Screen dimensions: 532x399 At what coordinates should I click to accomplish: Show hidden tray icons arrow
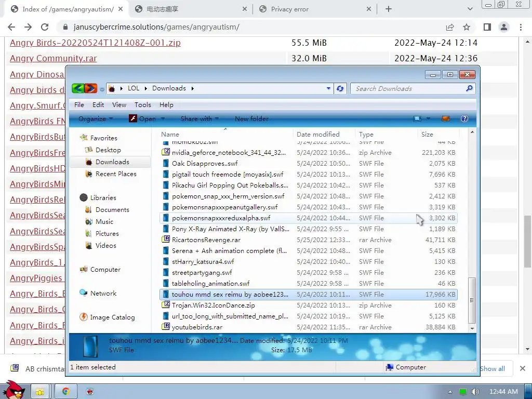coord(450,392)
